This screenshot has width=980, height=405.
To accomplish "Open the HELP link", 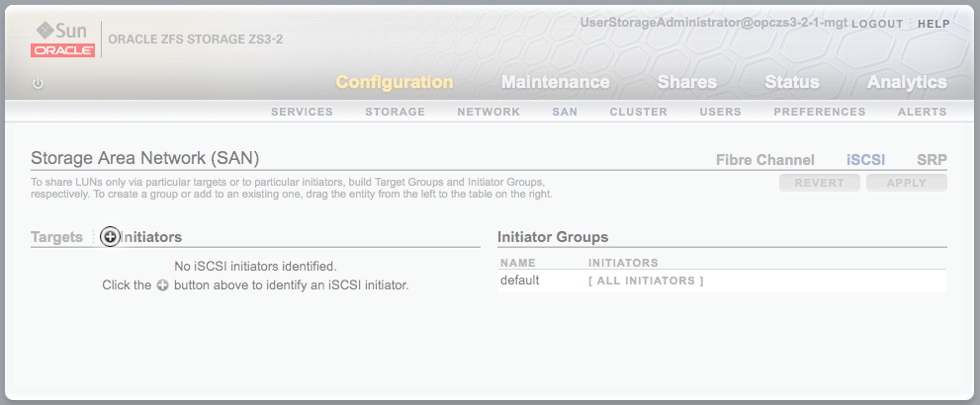I will [934, 24].
